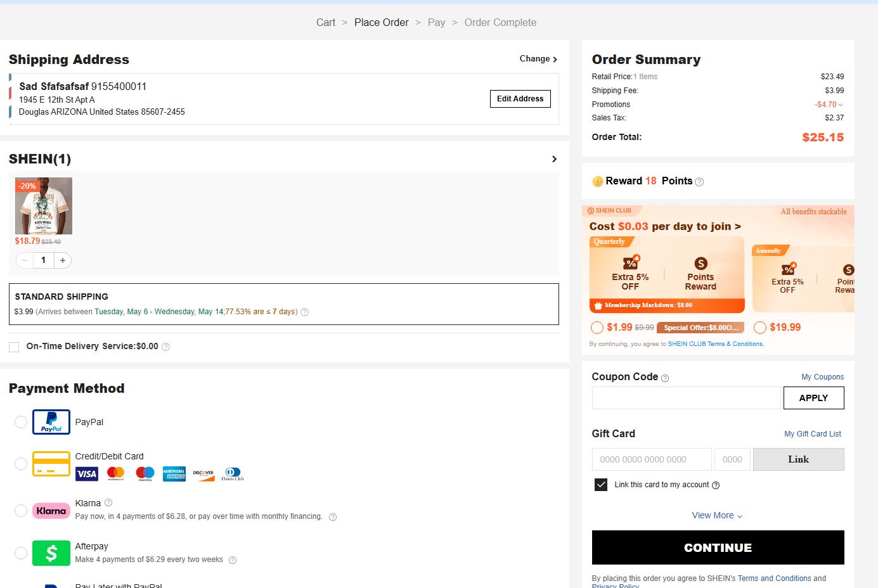
Task: Open help icon for standard shipping arrival
Action: (x=304, y=312)
